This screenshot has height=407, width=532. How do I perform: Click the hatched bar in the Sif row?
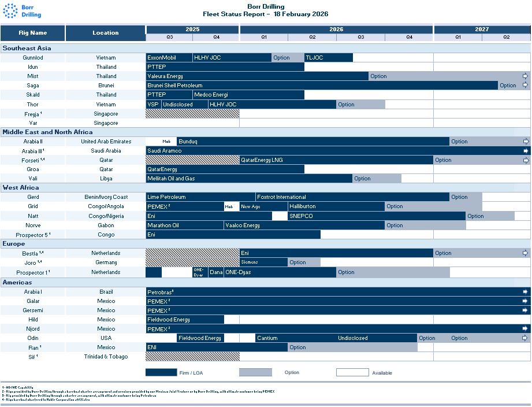tap(193, 357)
